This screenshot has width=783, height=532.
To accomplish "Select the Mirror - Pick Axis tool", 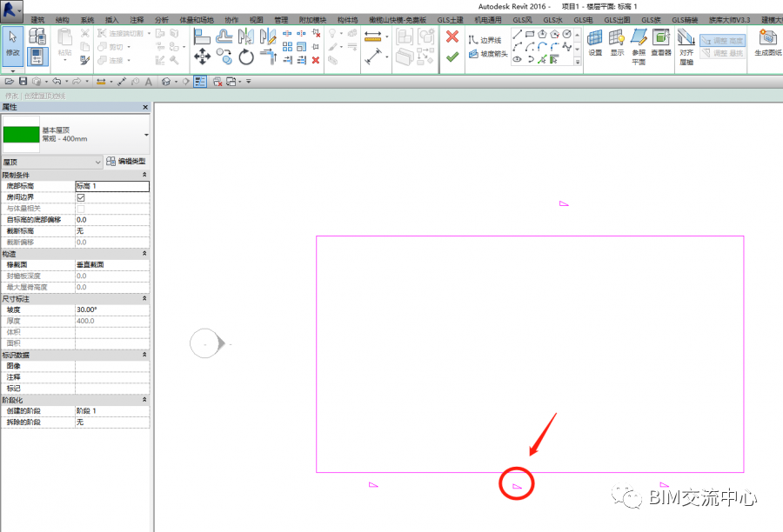I will (245, 37).
